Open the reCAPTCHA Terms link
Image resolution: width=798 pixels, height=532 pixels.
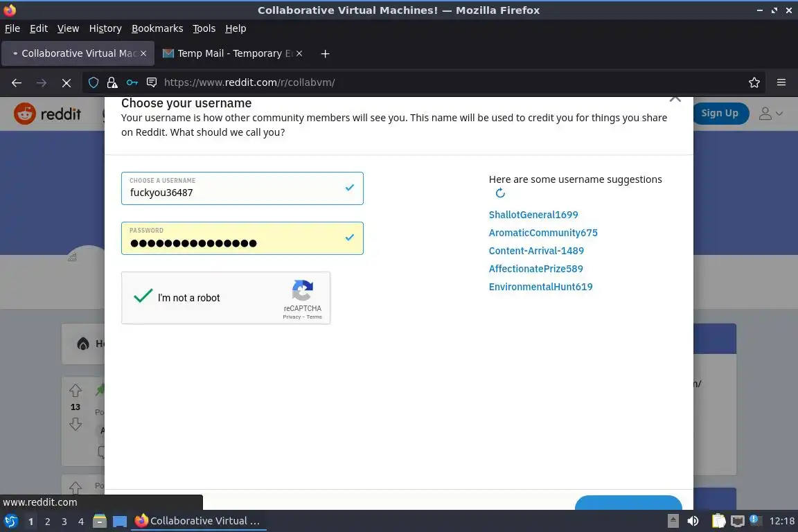(x=314, y=317)
